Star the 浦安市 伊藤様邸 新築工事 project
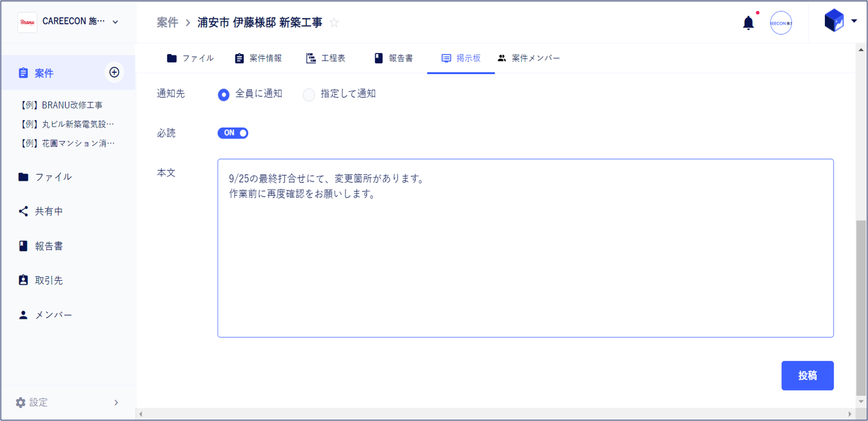Image resolution: width=868 pixels, height=421 pixels. (334, 23)
